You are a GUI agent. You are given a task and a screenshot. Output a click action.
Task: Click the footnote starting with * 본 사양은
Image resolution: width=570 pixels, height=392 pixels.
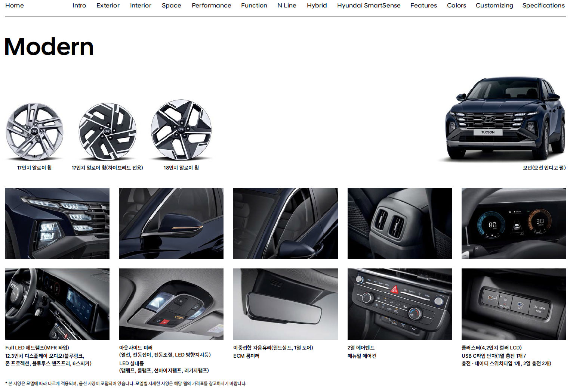tap(126, 383)
